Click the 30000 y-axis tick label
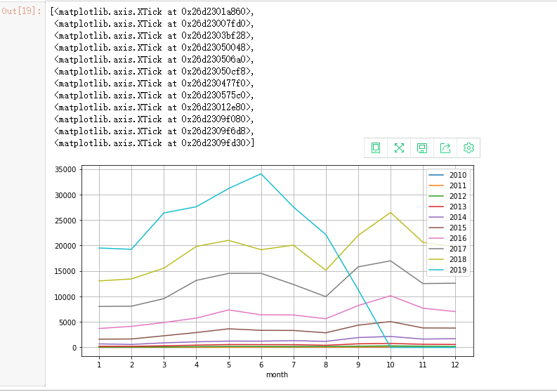This screenshot has width=557, height=392. pyautogui.click(x=65, y=195)
